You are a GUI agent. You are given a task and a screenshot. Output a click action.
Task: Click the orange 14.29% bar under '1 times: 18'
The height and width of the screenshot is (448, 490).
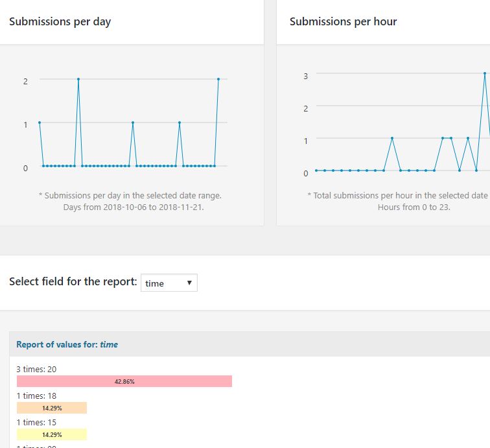click(52, 408)
